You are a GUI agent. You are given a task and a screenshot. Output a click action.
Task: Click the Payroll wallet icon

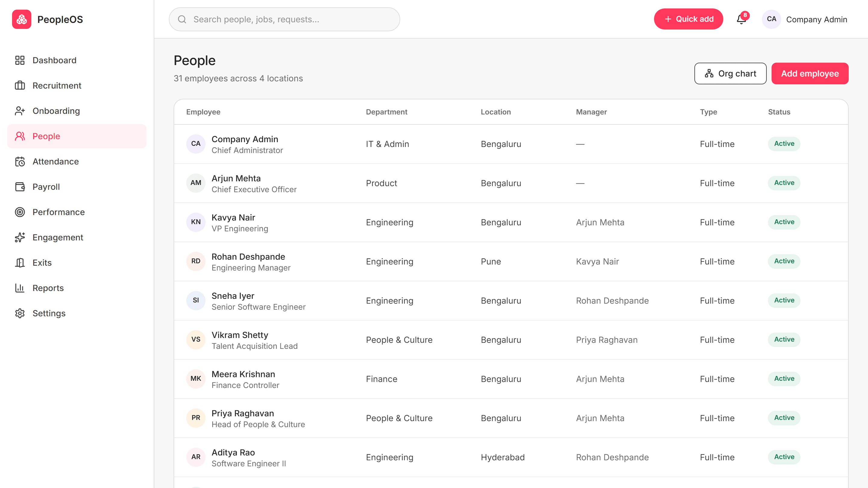pos(20,187)
